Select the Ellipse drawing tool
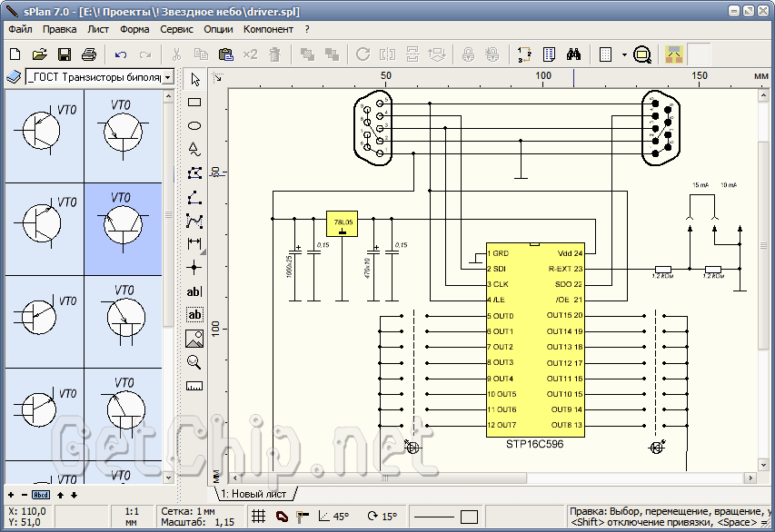 (194, 126)
